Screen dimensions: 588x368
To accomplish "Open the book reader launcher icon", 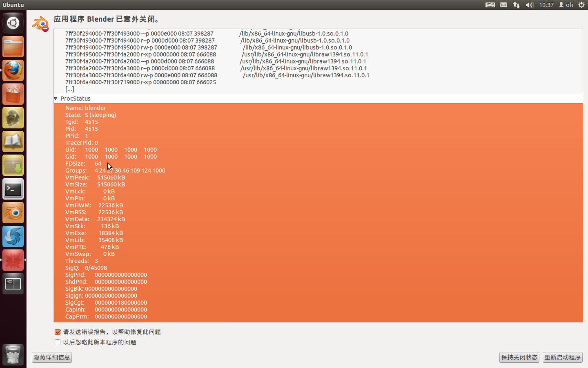I will [13, 141].
